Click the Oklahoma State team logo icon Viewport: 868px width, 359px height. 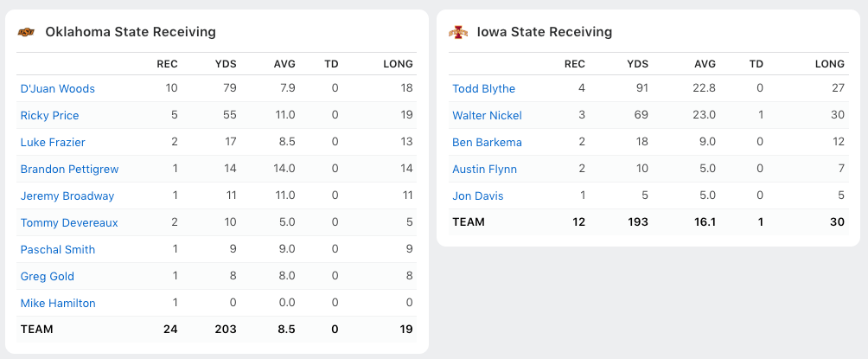[x=28, y=33]
